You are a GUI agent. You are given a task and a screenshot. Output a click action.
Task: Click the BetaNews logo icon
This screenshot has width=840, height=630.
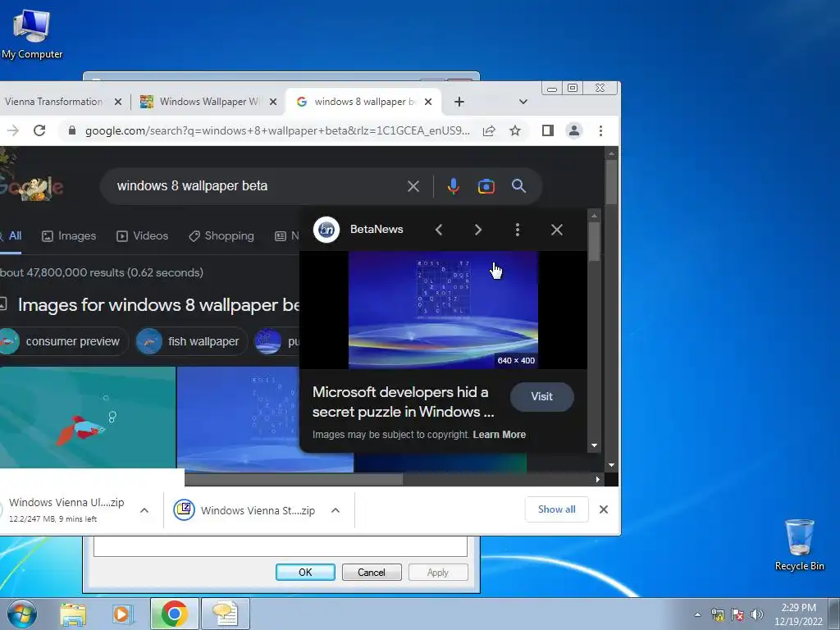click(326, 230)
